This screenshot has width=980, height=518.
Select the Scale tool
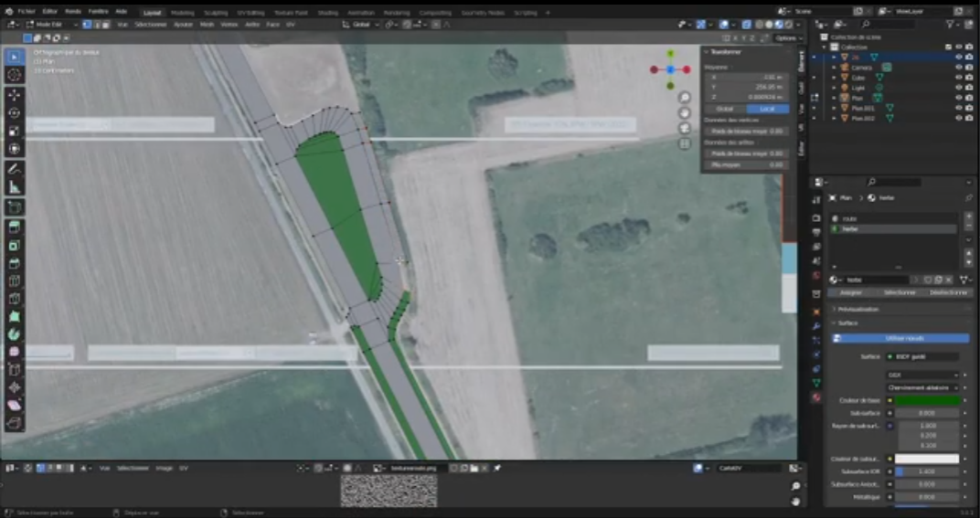(15, 132)
